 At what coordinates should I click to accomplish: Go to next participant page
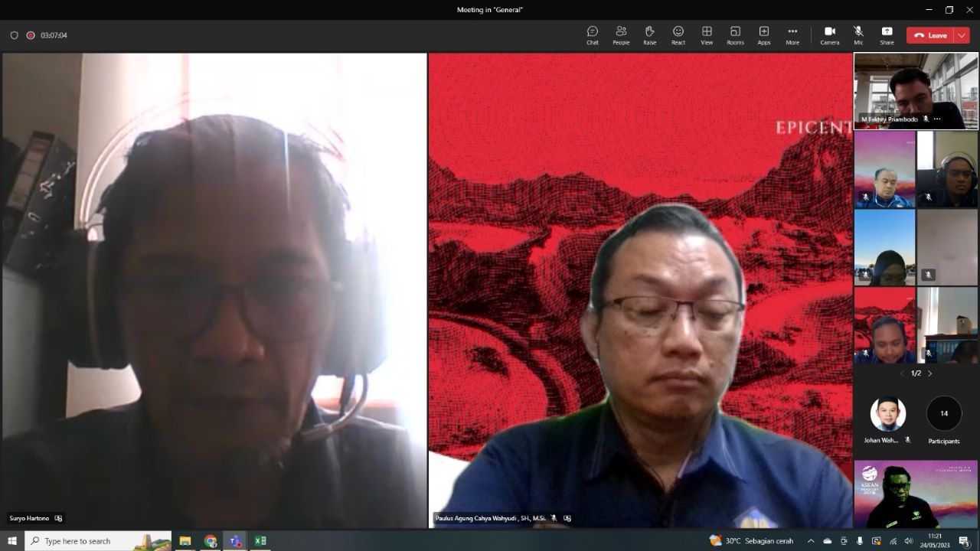pos(930,373)
